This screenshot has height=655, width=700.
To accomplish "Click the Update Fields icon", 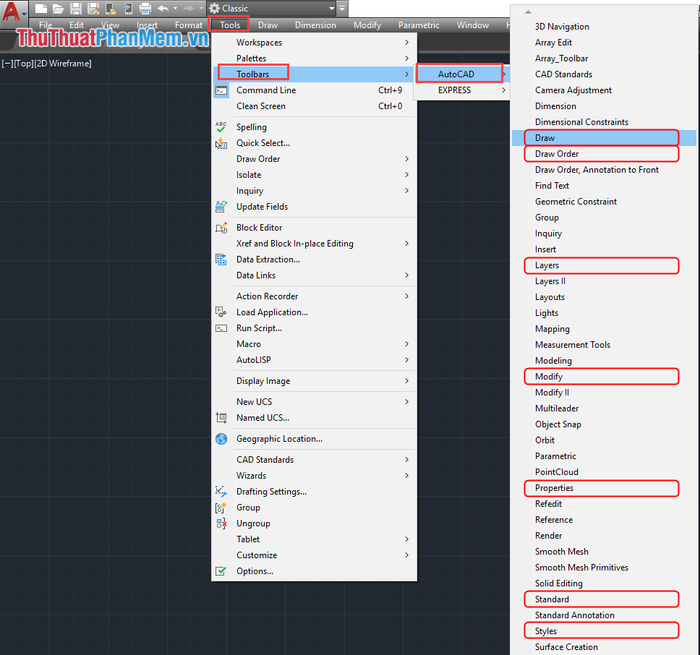I will click(x=221, y=207).
